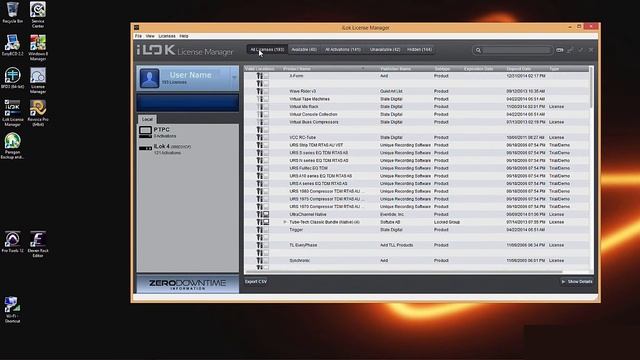This screenshot has height=360, width=640.
Task: Select the Virtual Tape Machines license row
Action: point(417,99)
